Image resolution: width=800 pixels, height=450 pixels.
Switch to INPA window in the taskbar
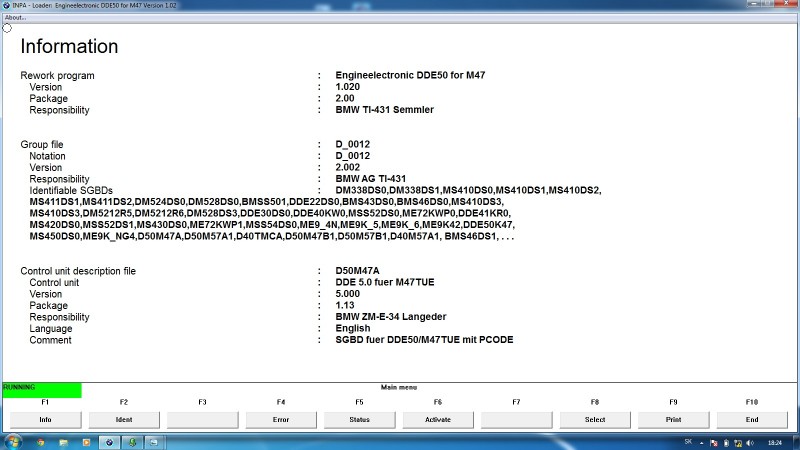coord(109,442)
